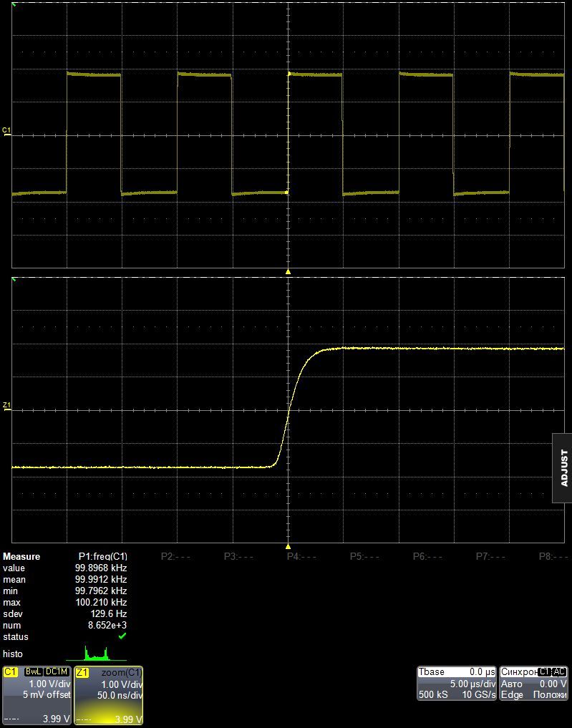Open the Tbase timebase descriptor box
Screen dimensions: 572x728
457,683
